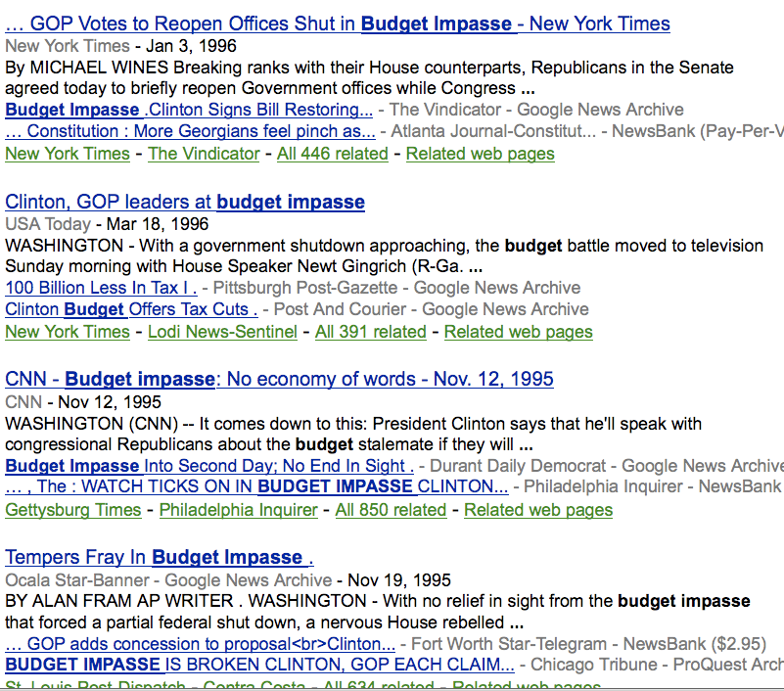Click 'Gettysburg Times' source link
This screenshot has height=691, width=784.
(x=73, y=510)
